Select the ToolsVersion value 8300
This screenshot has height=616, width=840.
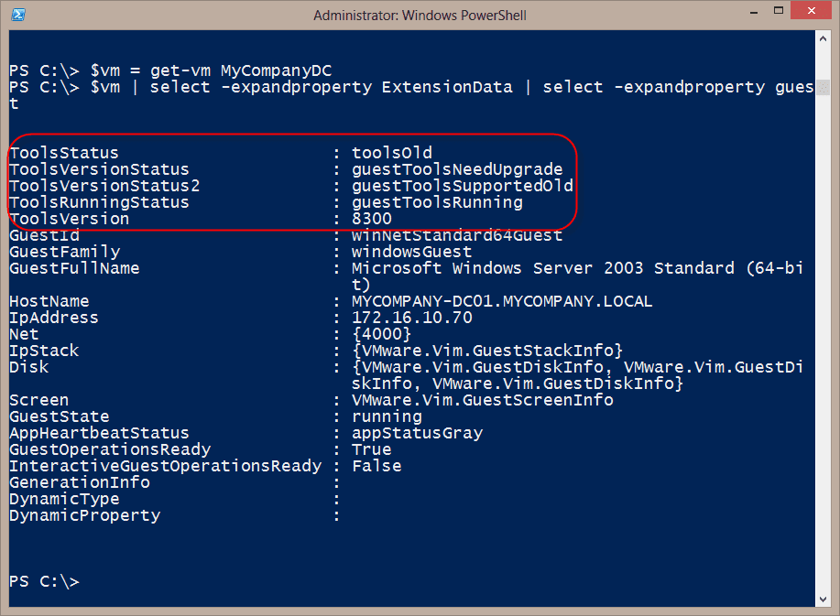click(371, 218)
